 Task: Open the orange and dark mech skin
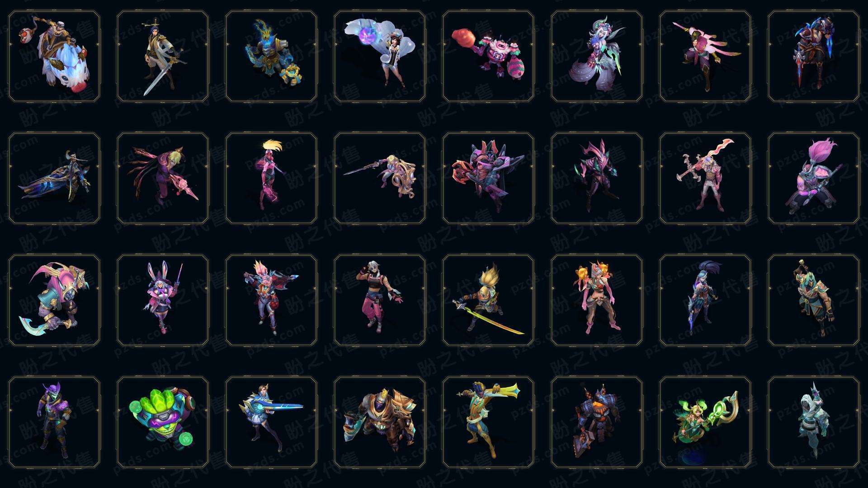[x=597, y=422]
